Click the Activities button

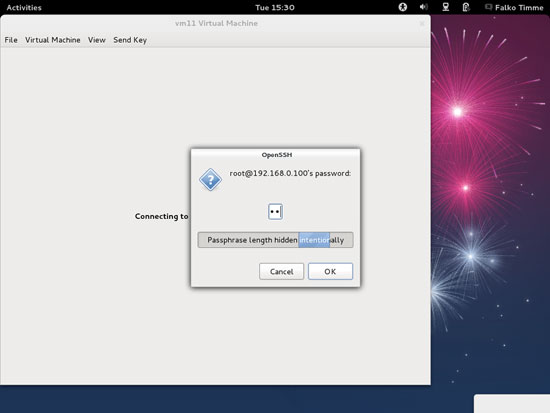point(24,7)
